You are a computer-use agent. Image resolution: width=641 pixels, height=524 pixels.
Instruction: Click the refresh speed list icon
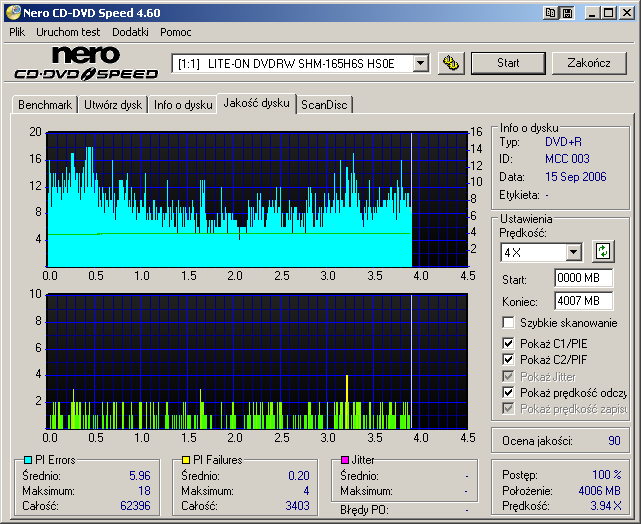click(x=603, y=251)
